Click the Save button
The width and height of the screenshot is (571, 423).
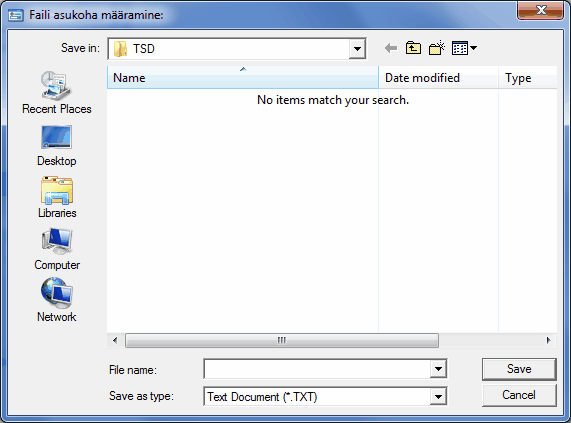point(519,369)
